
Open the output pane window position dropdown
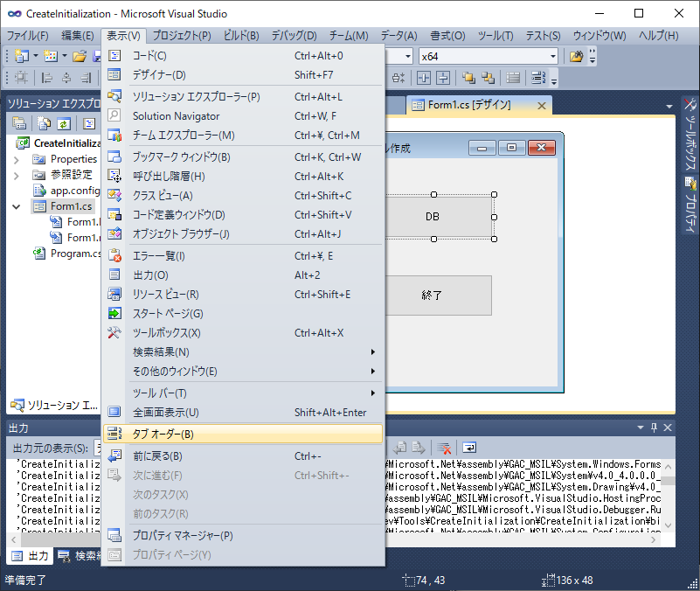pyautogui.click(x=641, y=428)
